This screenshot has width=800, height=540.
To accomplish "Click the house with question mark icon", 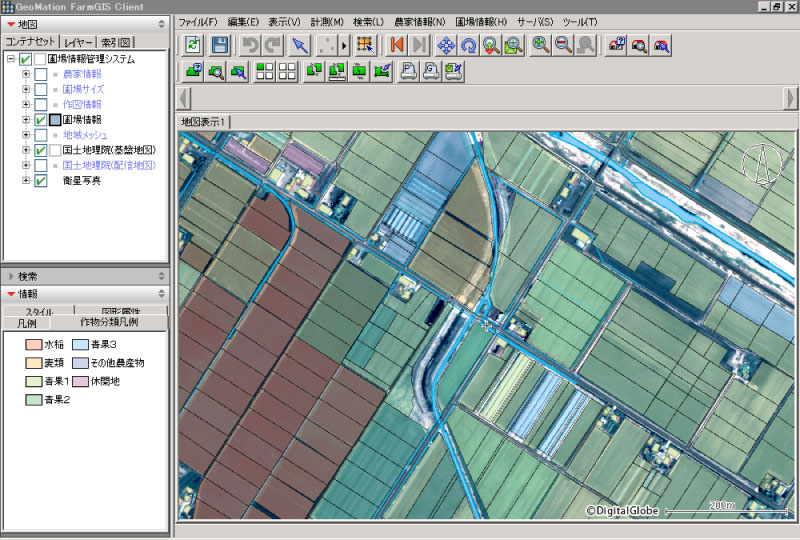I will point(616,45).
